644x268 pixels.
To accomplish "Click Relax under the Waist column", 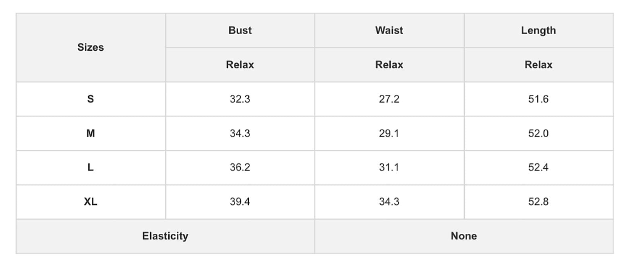I will (389, 65).
